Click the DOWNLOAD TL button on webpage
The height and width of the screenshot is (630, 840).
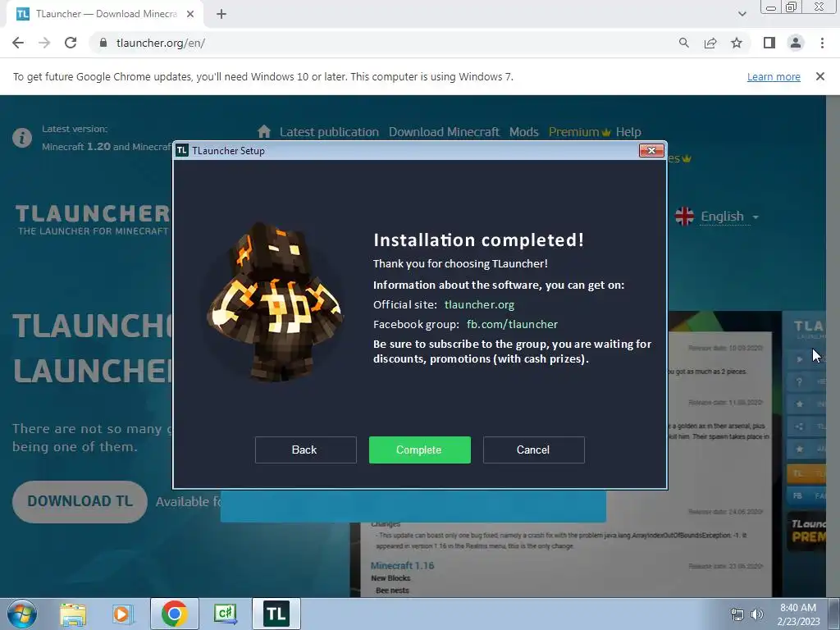[x=80, y=501]
